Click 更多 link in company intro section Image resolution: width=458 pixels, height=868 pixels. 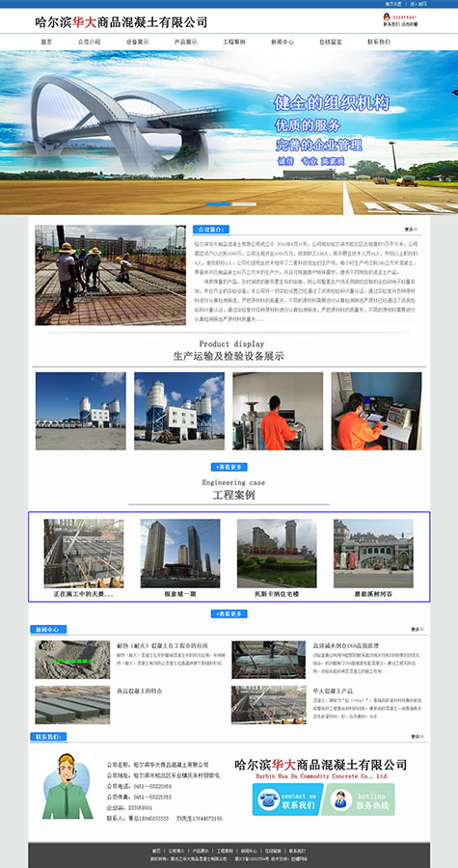pos(411,230)
